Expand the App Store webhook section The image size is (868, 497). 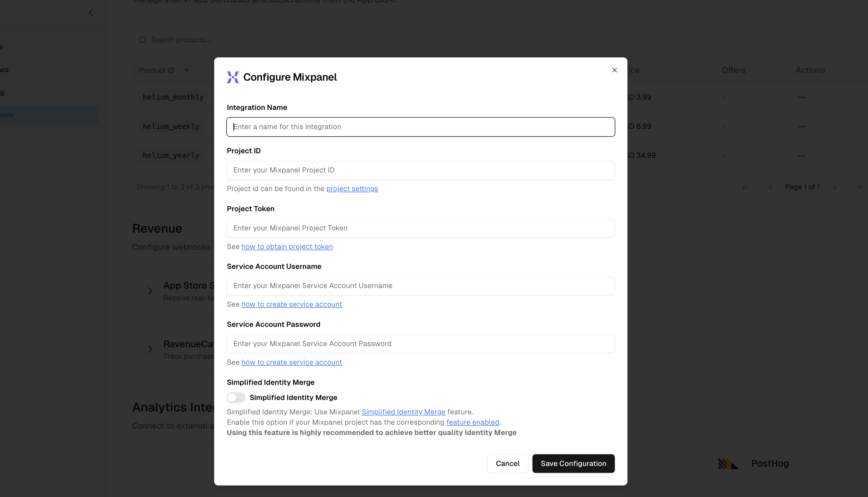(150, 291)
